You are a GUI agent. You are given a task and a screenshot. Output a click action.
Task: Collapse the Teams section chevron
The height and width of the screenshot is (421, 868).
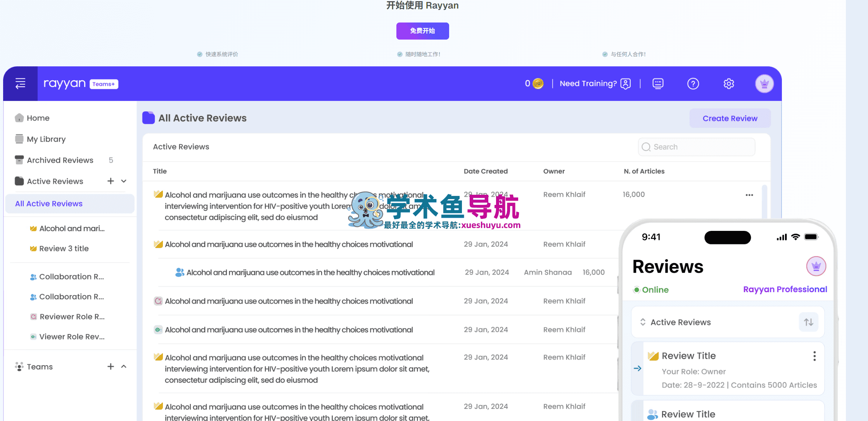click(x=124, y=367)
